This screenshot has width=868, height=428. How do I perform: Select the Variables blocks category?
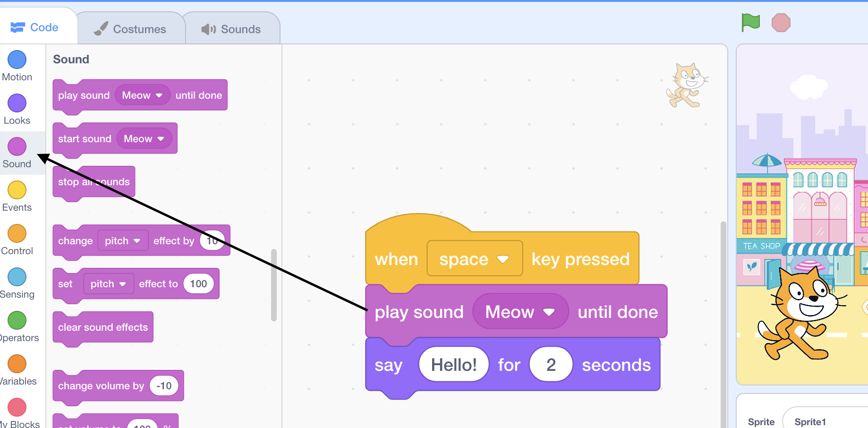click(x=17, y=369)
